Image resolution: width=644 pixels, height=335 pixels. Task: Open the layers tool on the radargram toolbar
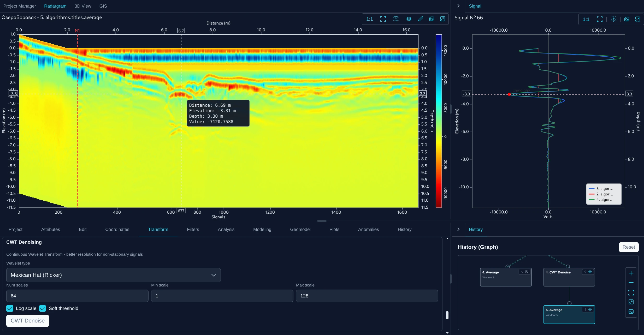coord(408,19)
